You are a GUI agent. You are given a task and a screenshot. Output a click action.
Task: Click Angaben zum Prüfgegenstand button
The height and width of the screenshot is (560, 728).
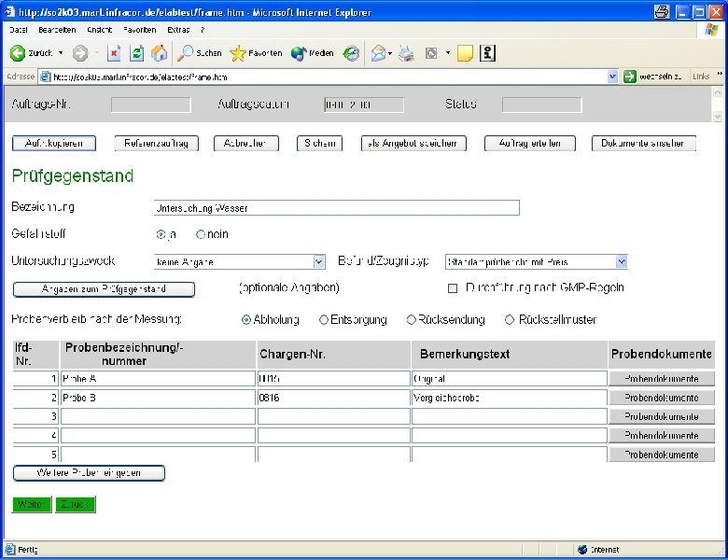[x=104, y=289]
